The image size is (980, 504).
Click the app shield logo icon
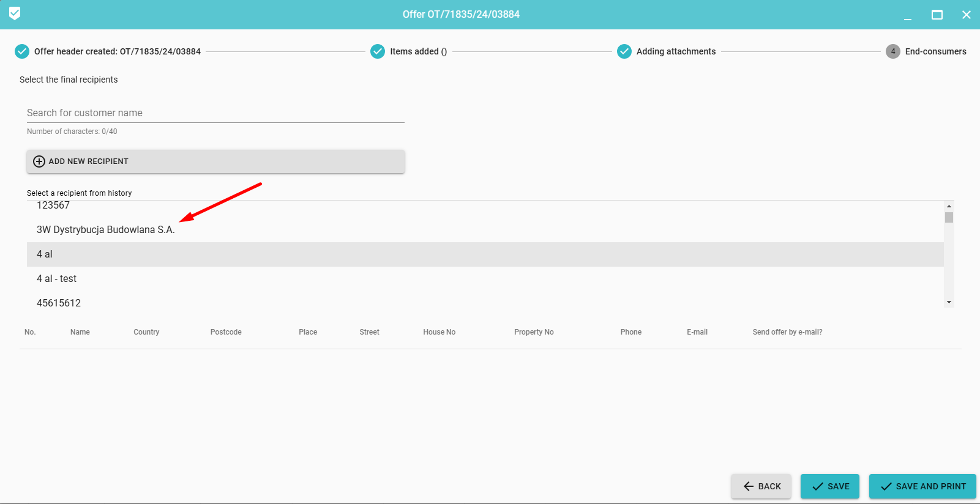tap(15, 13)
